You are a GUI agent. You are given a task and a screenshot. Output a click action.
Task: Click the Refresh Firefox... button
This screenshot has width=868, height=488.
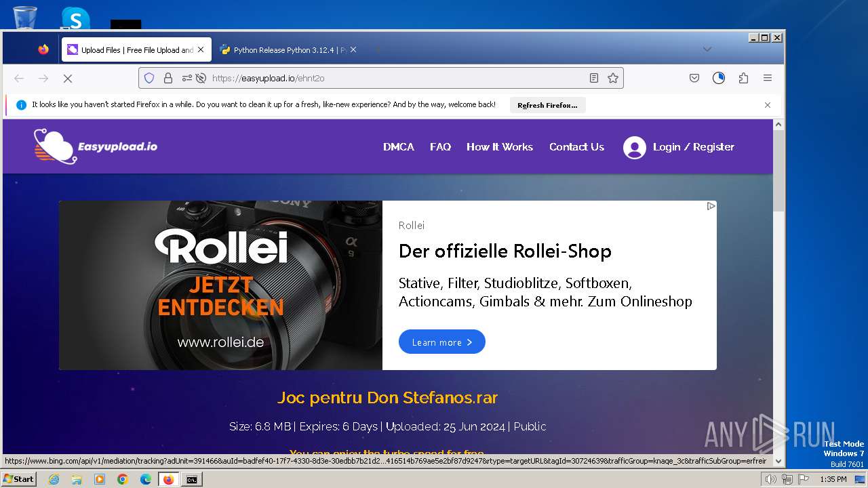547,105
